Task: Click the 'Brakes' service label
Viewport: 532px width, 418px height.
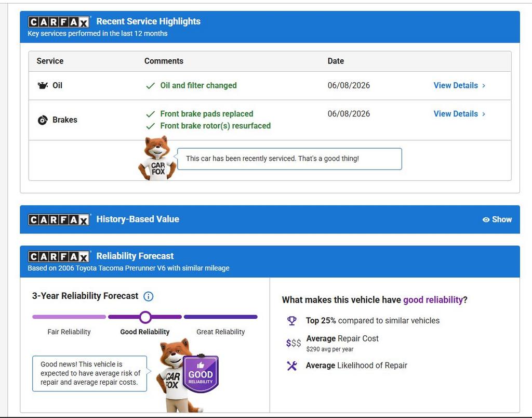Action: click(65, 120)
